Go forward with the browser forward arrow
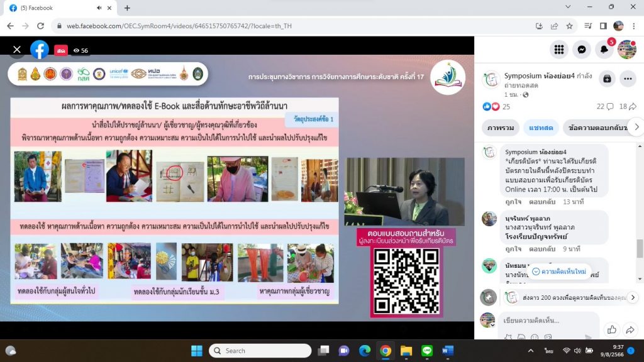 point(25,26)
